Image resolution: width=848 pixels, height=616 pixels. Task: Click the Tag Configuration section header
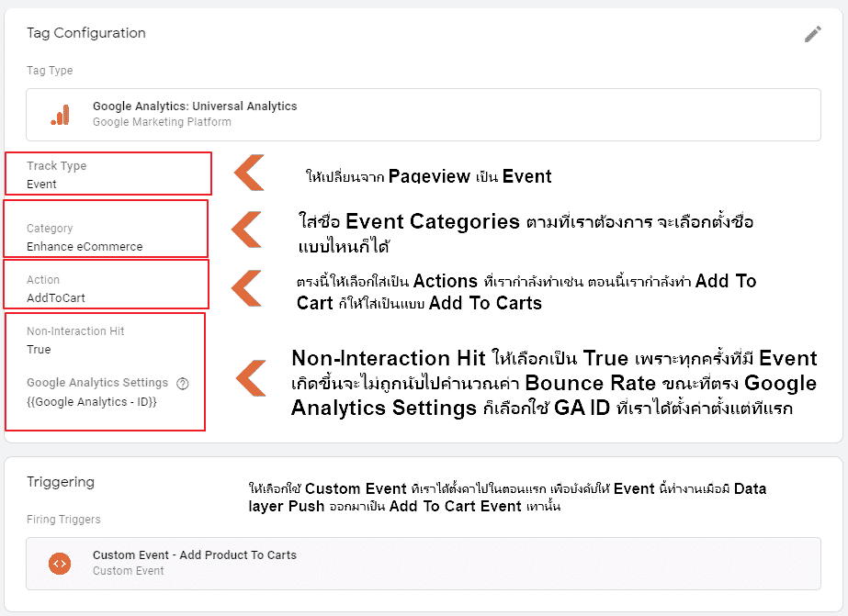[x=85, y=33]
